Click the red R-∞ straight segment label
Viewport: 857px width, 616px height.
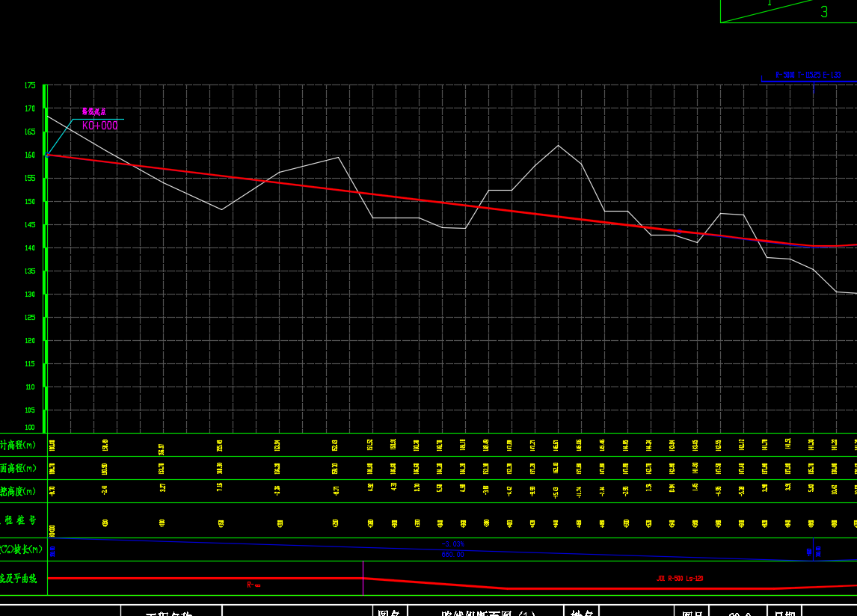click(254, 585)
